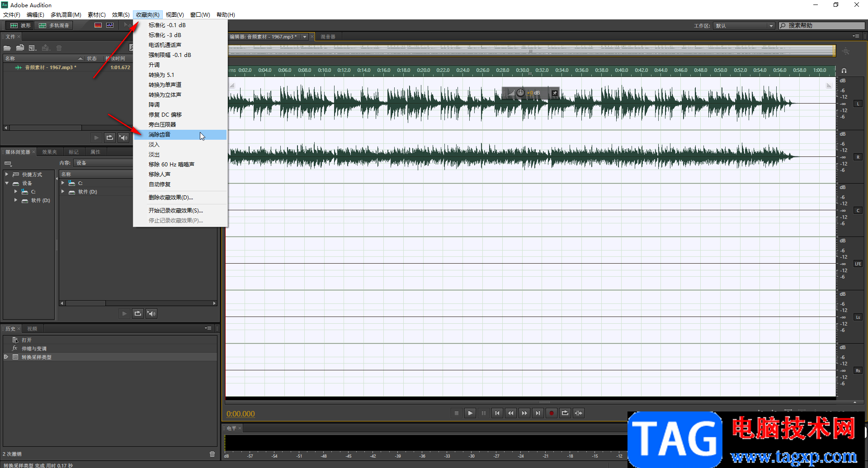868x468 pixels.
Task: Open the workspace dropdown
Action: [744, 26]
